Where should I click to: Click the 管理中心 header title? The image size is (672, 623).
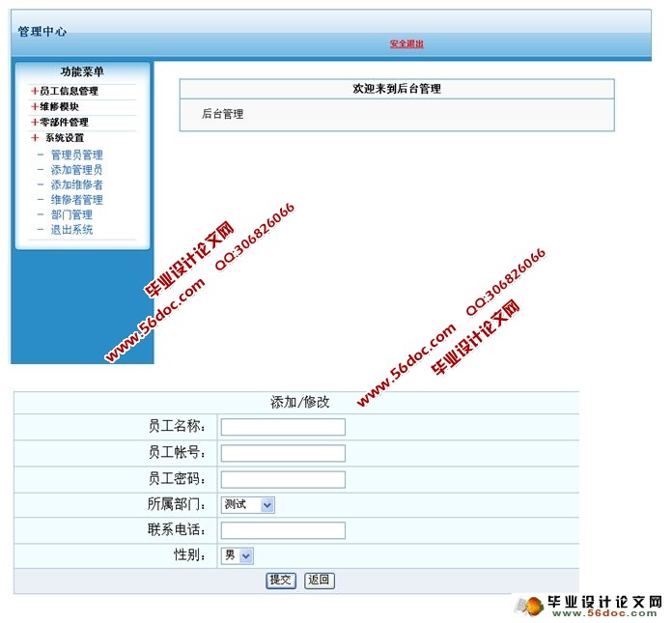pos(42,31)
